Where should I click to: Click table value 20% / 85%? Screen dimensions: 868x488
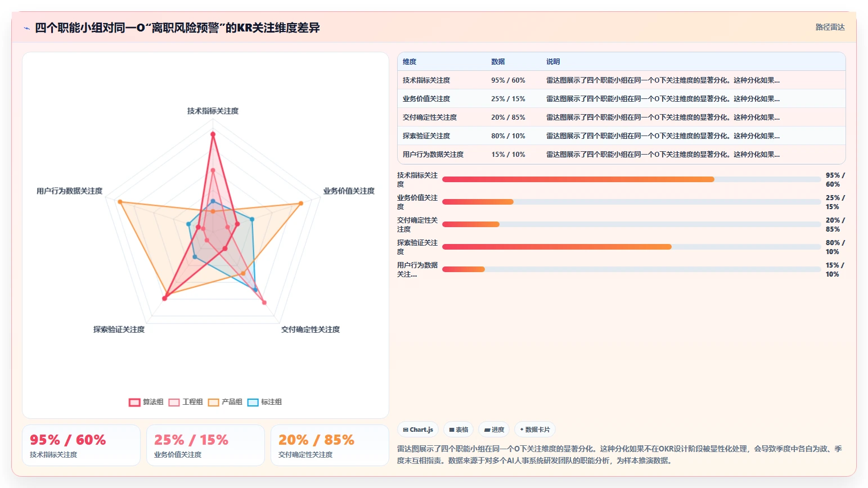(508, 118)
